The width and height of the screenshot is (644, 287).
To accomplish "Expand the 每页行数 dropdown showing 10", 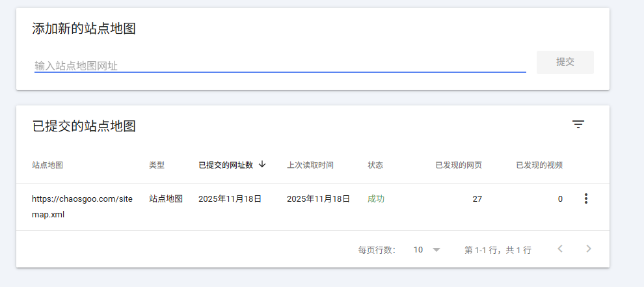I will 427,250.
